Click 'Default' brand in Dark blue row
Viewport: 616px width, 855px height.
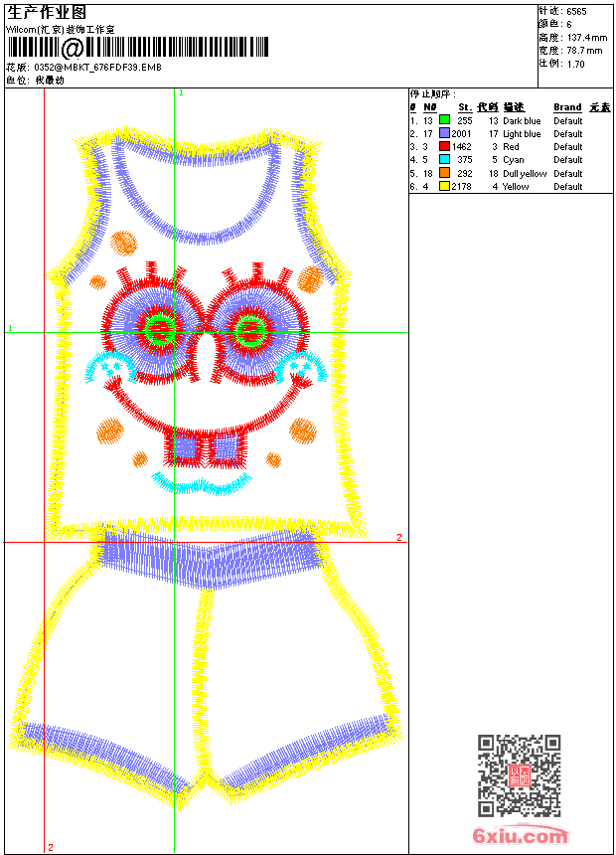pyautogui.click(x=568, y=121)
